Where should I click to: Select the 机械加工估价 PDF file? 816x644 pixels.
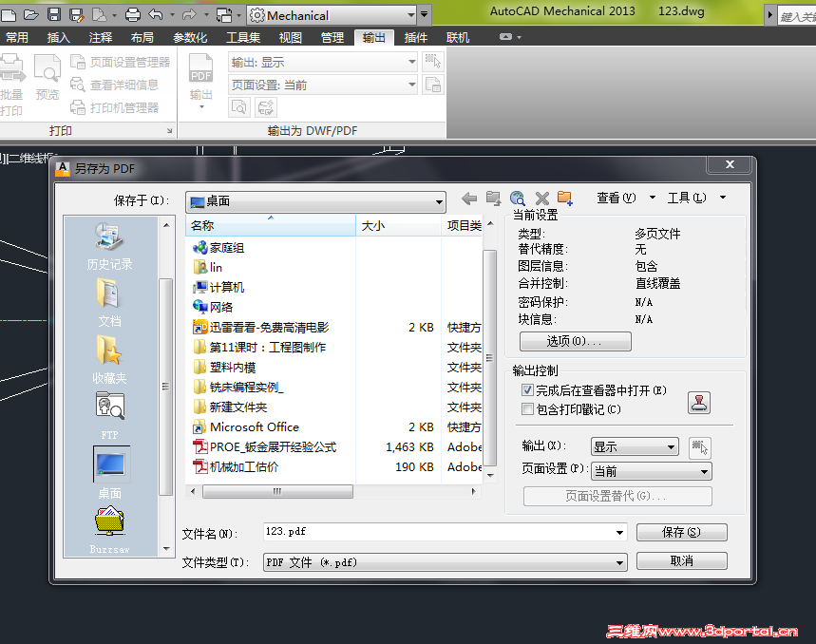236,466
